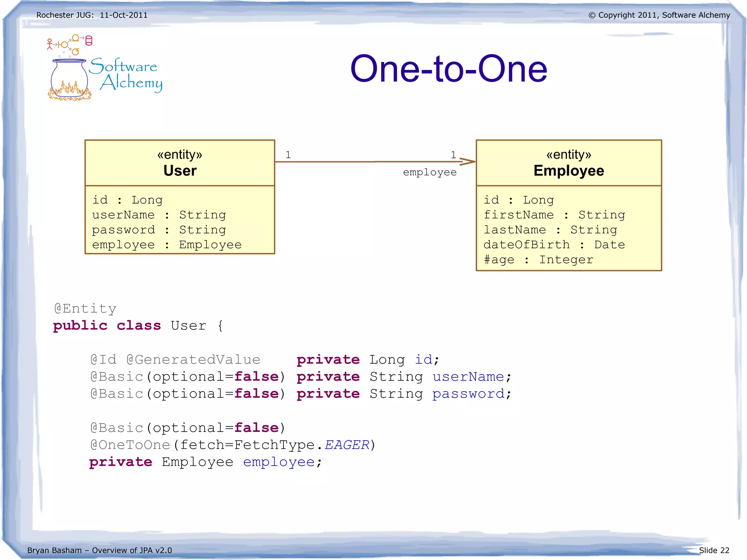Click the @Entity annotation in the code
This screenshot has height=560, width=747.
[85, 309]
